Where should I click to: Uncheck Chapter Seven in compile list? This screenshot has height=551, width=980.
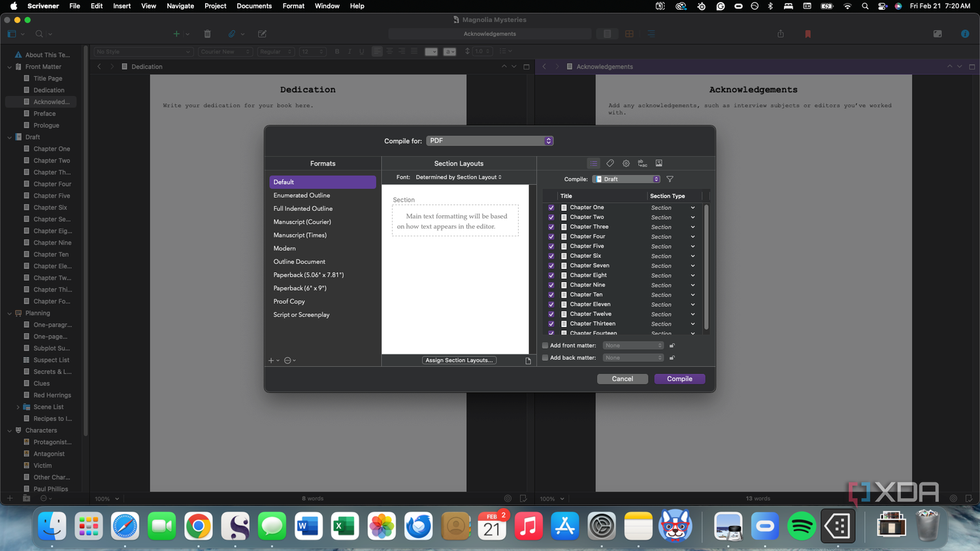point(551,266)
